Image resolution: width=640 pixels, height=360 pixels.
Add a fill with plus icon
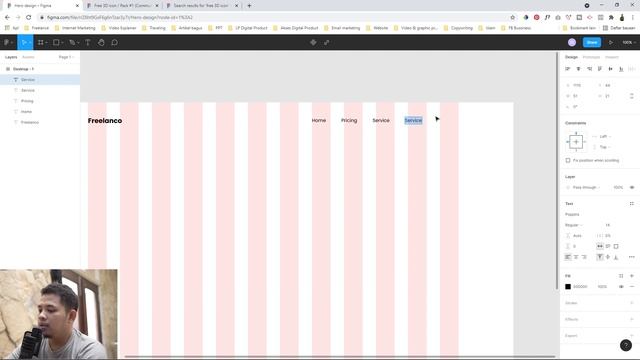[x=632, y=276]
